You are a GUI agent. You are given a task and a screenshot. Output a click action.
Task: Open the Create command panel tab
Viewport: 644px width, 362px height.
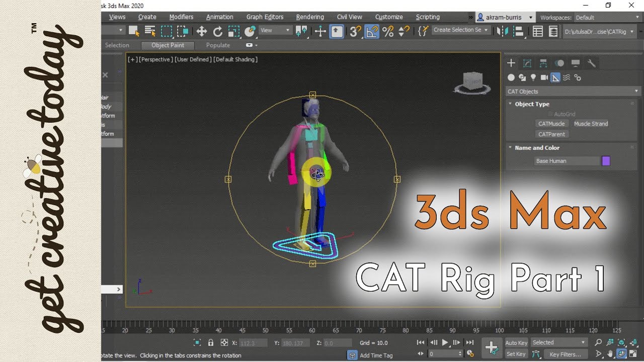(511, 63)
